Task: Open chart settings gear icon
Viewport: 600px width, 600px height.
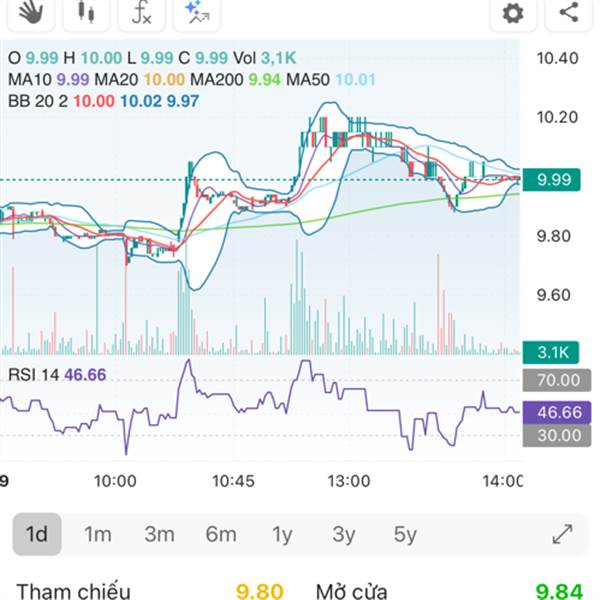Action: 513,13
